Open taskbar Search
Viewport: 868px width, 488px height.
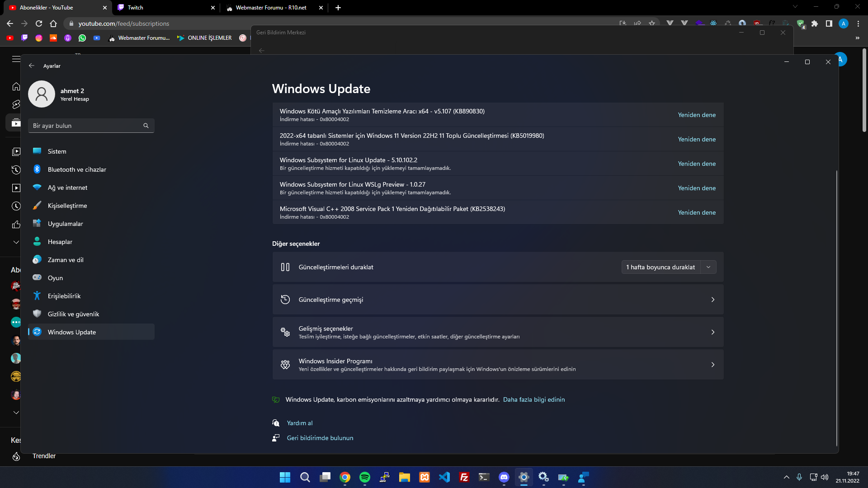(305, 477)
